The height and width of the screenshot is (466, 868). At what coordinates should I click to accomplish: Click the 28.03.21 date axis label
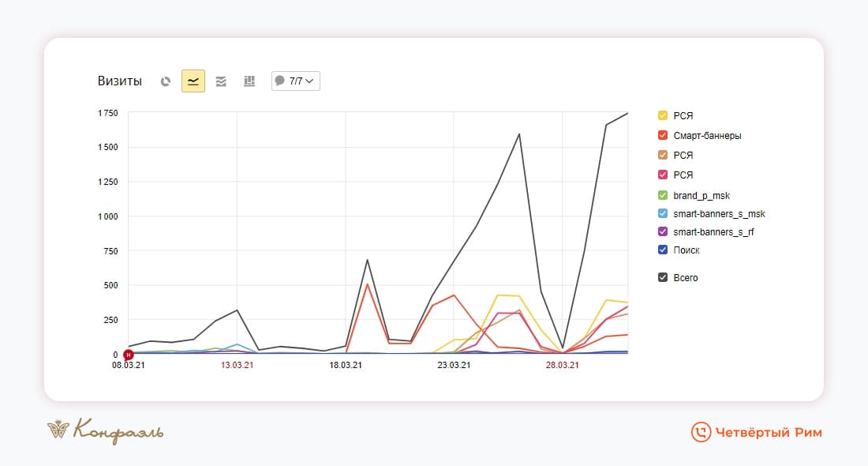562,365
